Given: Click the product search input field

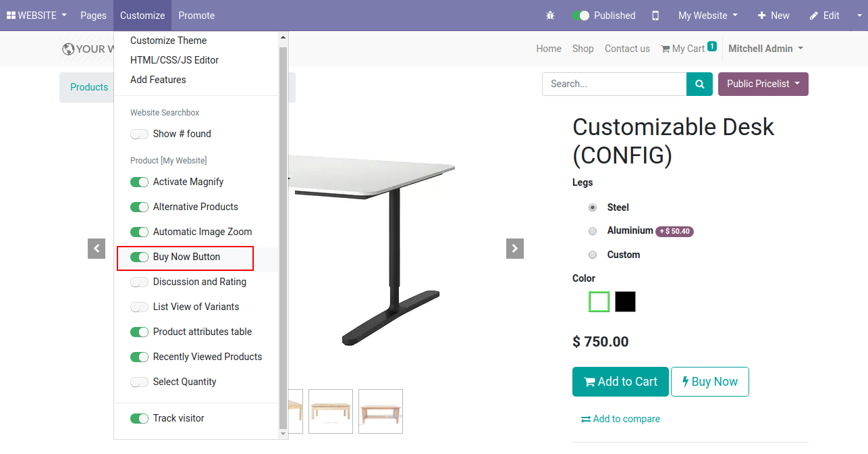Looking at the screenshot, I should pyautogui.click(x=614, y=84).
